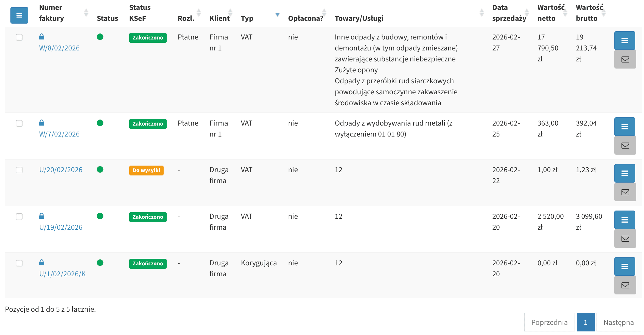644x335 pixels.
Task: Click the green status dot for U/20/02/2026
Action: tap(100, 170)
